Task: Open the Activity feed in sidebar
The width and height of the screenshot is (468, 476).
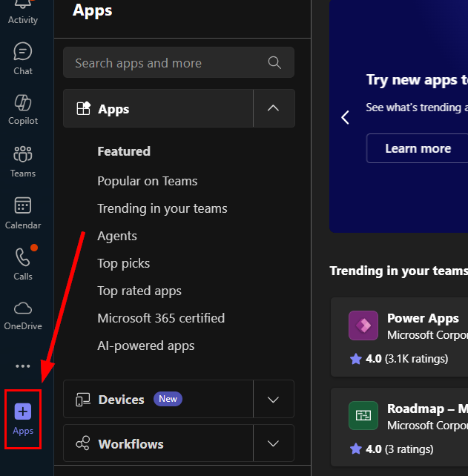Action: pyautogui.click(x=23, y=10)
